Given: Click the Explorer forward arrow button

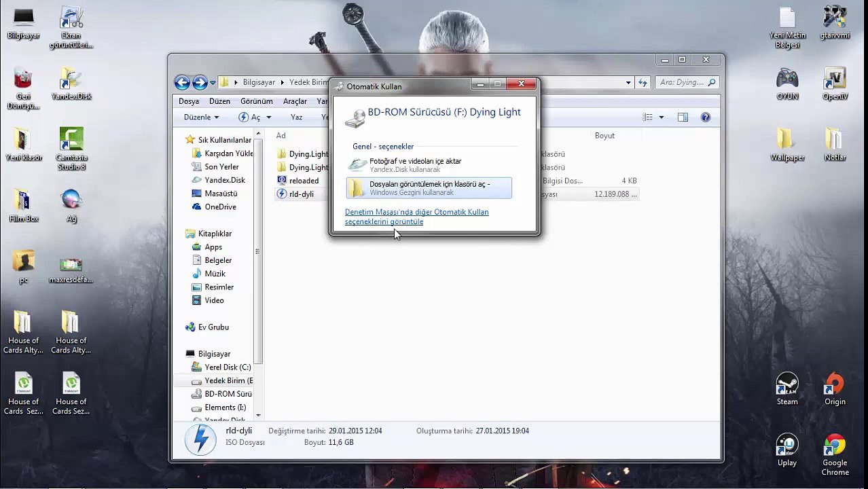Looking at the screenshot, I should click(x=200, y=83).
